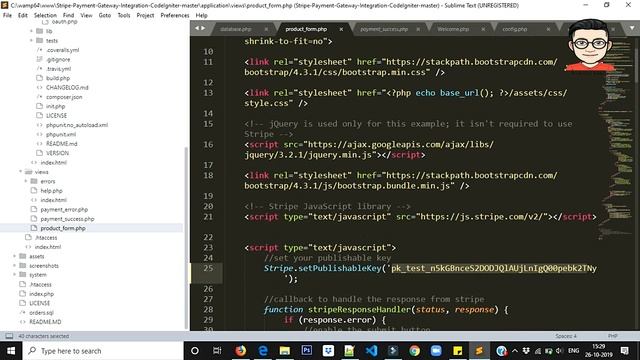Expand the errors folder
Screen dimensions: 640x360
point(26,181)
